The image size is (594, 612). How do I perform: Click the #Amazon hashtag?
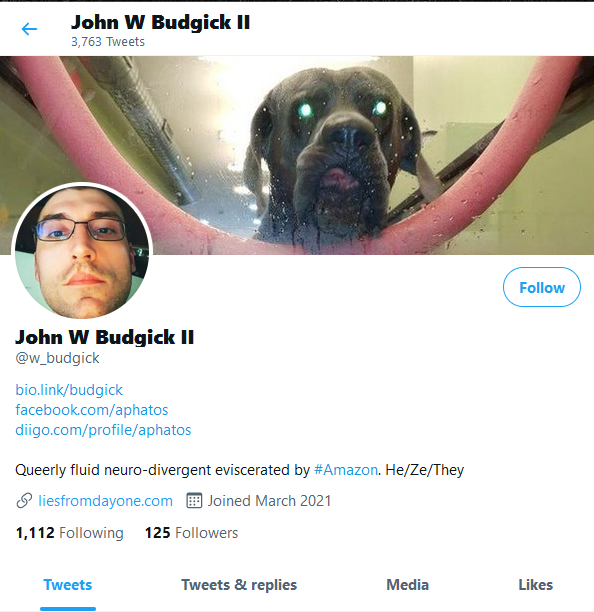(346, 470)
